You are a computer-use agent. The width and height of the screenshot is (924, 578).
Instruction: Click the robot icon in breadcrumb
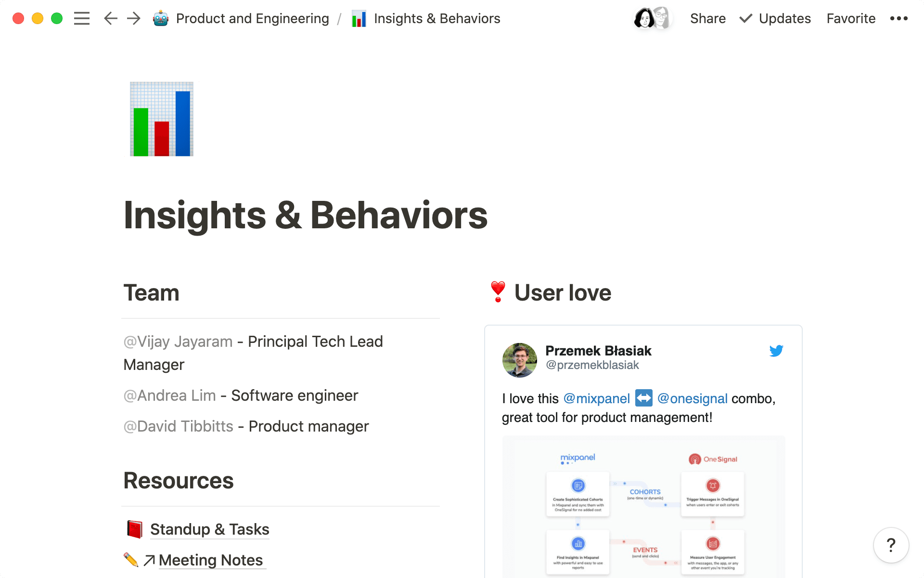(x=160, y=18)
